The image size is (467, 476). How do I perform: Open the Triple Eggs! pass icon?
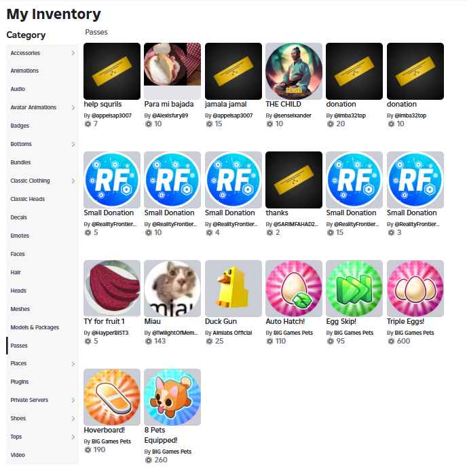pyautogui.click(x=415, y=288)
